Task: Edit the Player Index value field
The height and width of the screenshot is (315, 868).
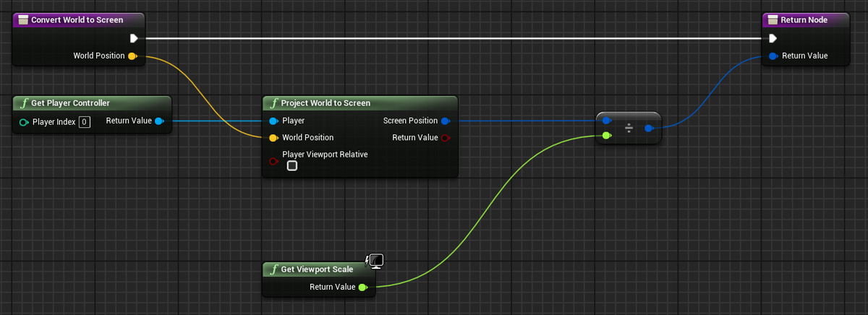Action: [85, 121]
